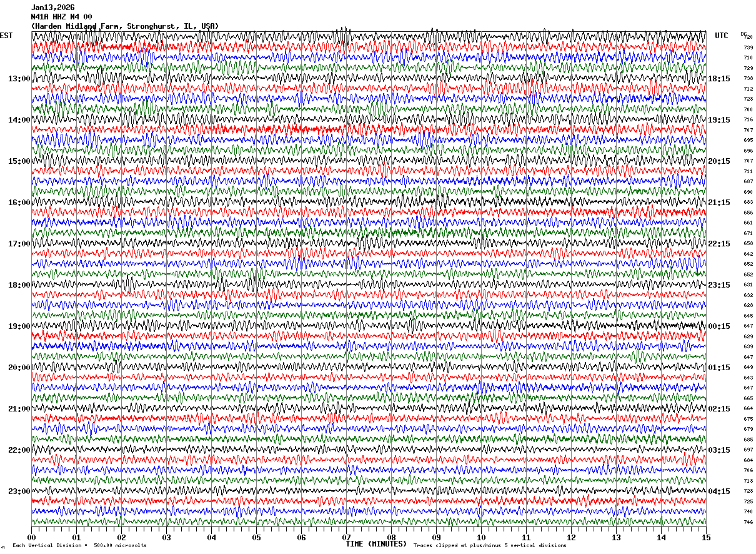
Task: Click the "UTC" timezone label
Action: [722, 36]
